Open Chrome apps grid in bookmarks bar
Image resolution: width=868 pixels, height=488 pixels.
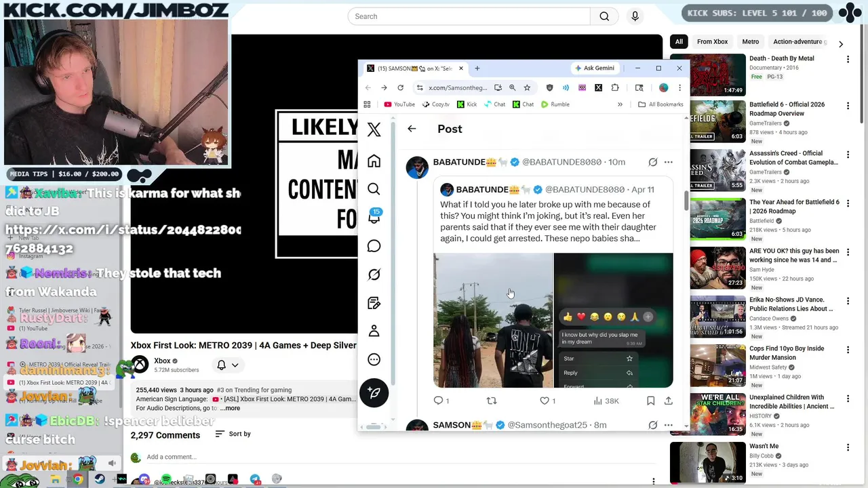(x=367, y=104)
